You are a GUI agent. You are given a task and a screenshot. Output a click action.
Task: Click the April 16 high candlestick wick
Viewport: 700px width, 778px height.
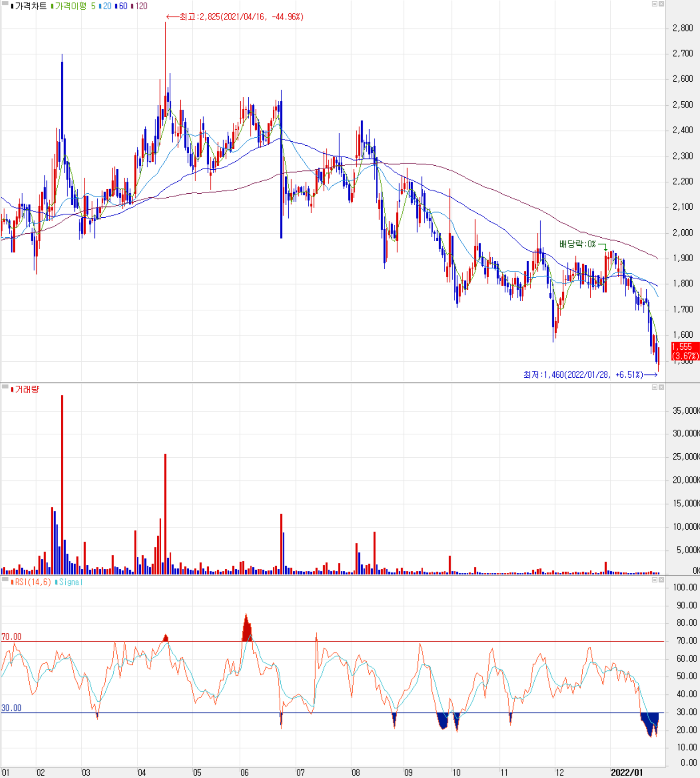pos(165,58)
